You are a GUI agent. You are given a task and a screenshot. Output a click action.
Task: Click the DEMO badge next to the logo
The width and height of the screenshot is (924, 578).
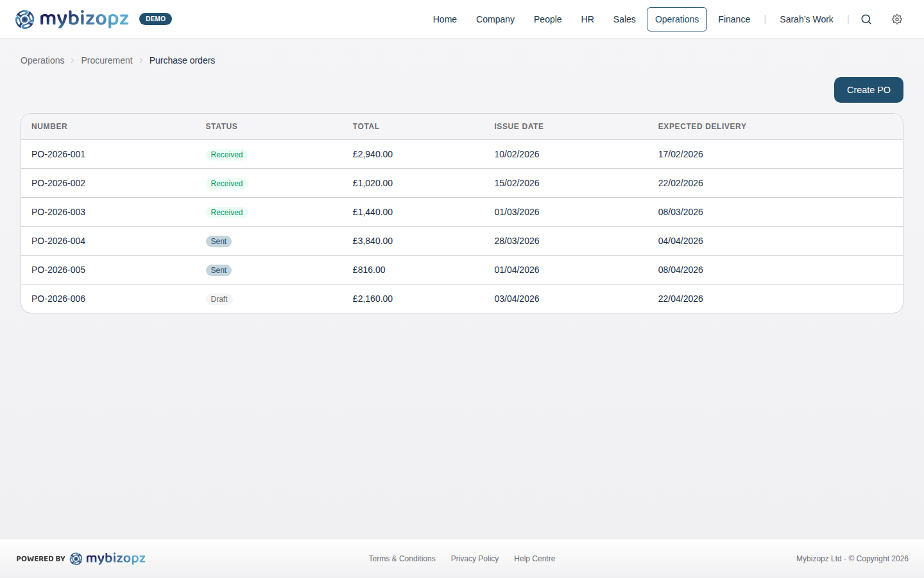(x=155, y=19)
